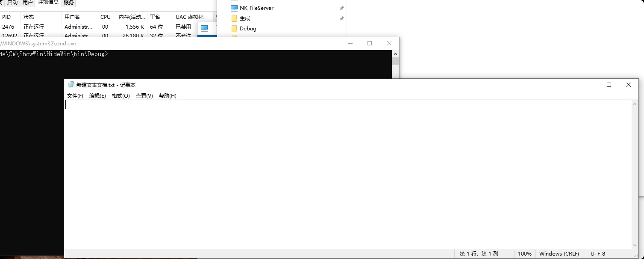The image size is (644, 259).
Task: Click the Notepad document icon in title bar
Action: 71,84
